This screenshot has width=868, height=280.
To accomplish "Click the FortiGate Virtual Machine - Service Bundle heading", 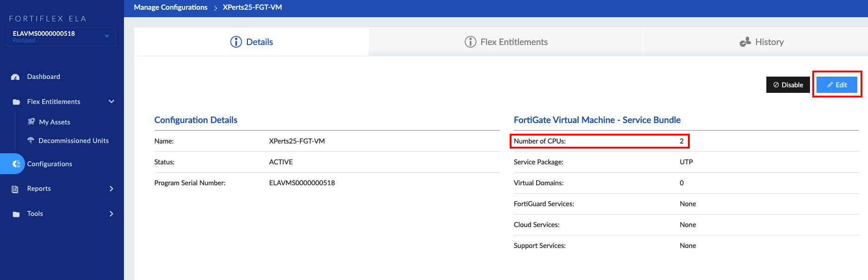I will pos(597,120).
